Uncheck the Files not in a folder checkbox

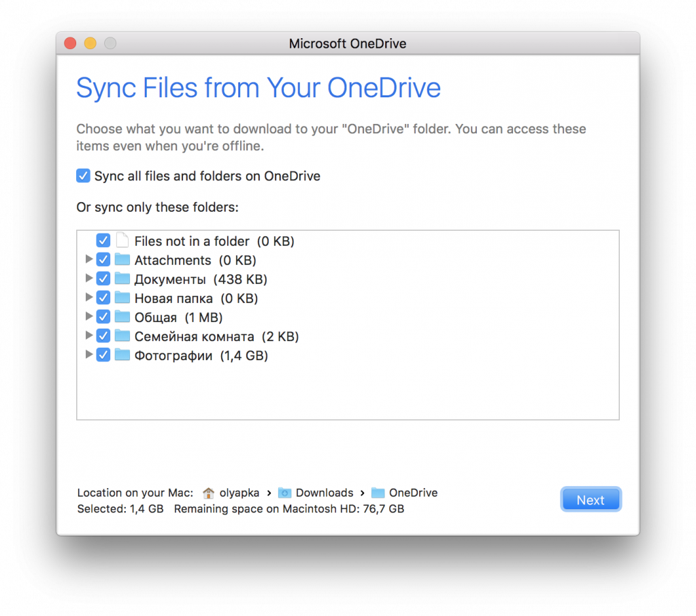103,241
